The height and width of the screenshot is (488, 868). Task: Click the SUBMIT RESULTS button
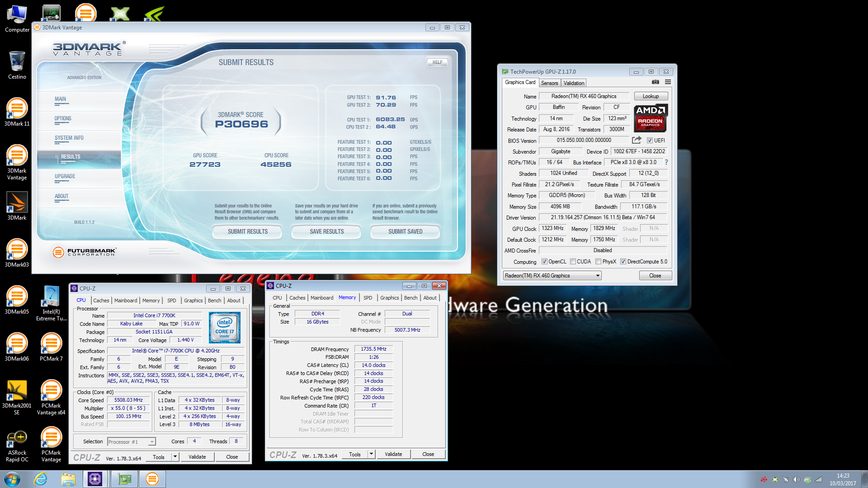coord(248,231)
